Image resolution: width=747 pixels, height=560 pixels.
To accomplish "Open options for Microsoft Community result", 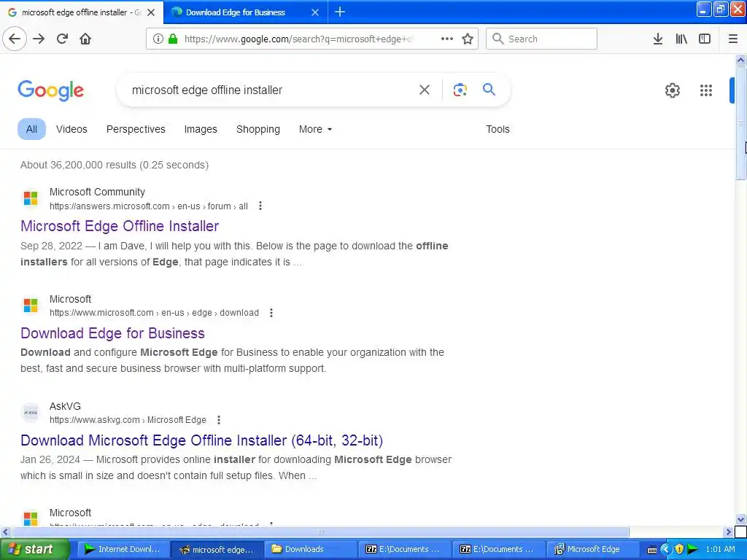I will (260, 206).
